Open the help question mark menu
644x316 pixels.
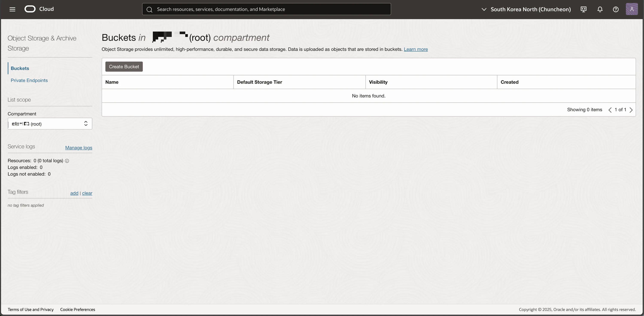click(x=615, y=9)
